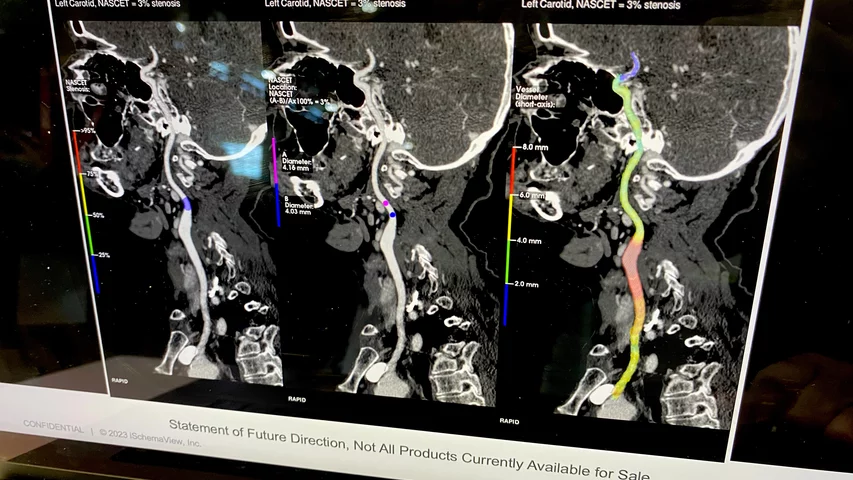Click the blue point B marker on the carotid
The width and height of the screenshot is (853, 480).
coord(393,216)
